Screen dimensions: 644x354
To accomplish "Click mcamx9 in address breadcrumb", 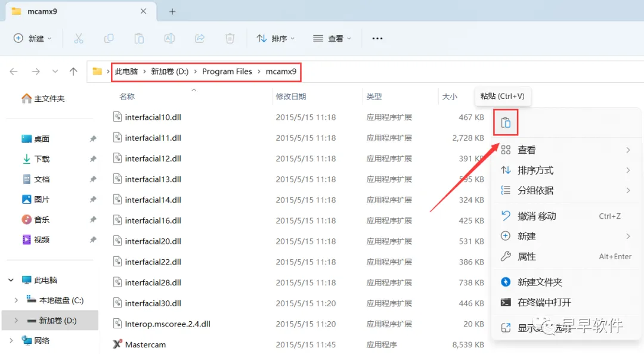I will 281,72.
